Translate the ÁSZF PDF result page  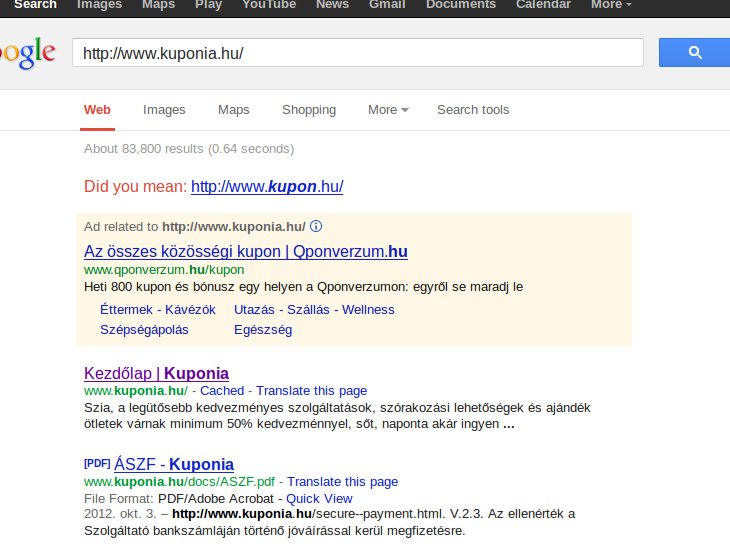pos(342,481)
